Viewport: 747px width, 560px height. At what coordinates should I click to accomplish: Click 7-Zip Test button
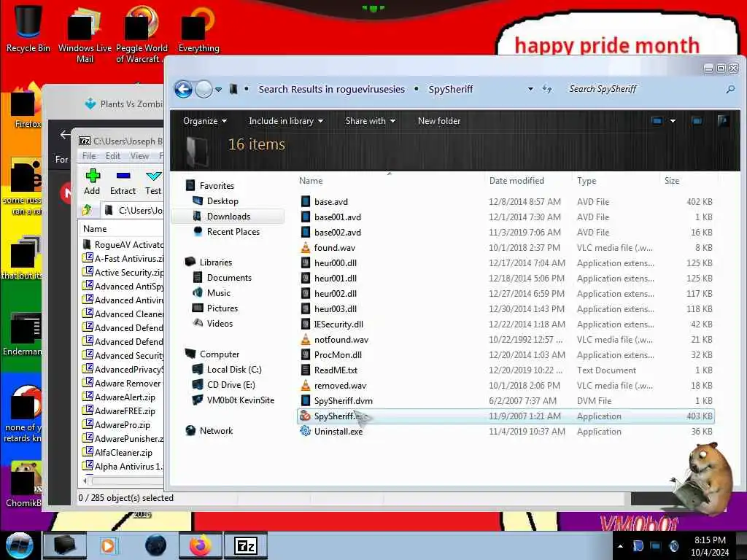(x=153, y=182)
